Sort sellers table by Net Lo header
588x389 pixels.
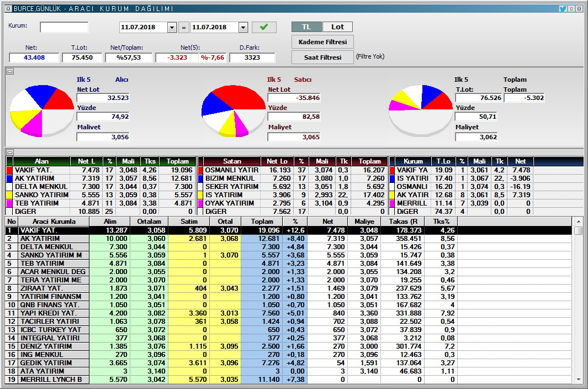pyautogui.click(x=277, y=161)
